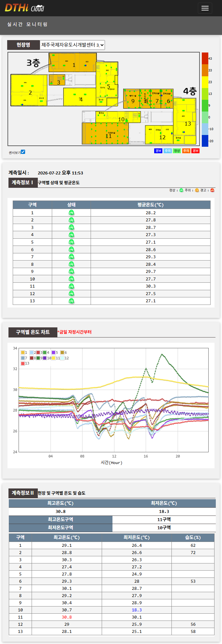The image size is (222, 644).
Task: Click zone 7 status icon in table
Action: click(71, 257)
